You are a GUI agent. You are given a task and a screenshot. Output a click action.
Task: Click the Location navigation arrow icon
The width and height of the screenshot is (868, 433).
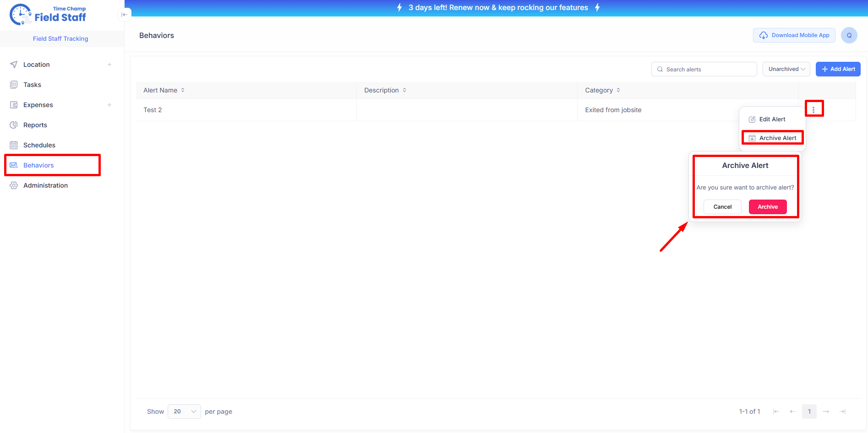pos(14,65)
